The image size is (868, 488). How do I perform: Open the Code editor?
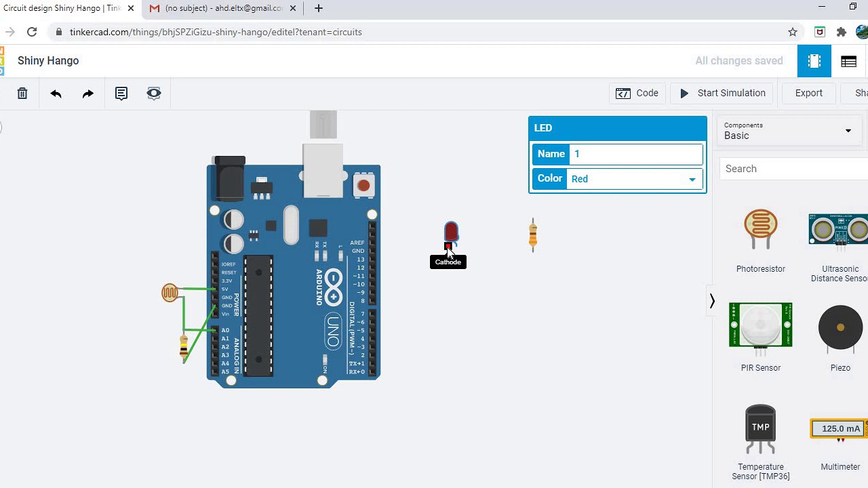(x=637, y=94)
